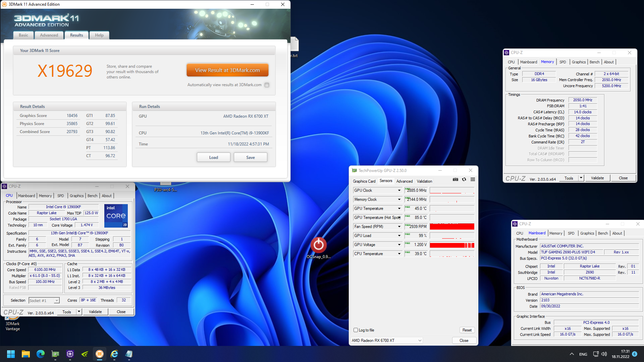Click the DRAM Frequency 2050.0 MHz value

tap(583, 100)
